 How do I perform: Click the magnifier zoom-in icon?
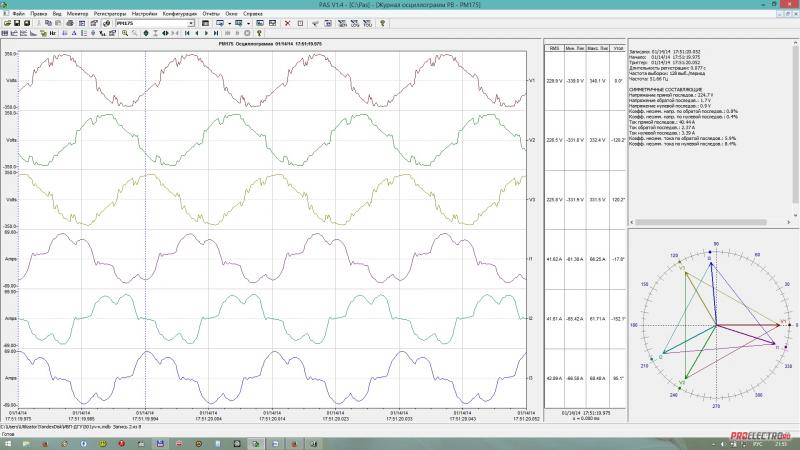[x=125, y=33]
